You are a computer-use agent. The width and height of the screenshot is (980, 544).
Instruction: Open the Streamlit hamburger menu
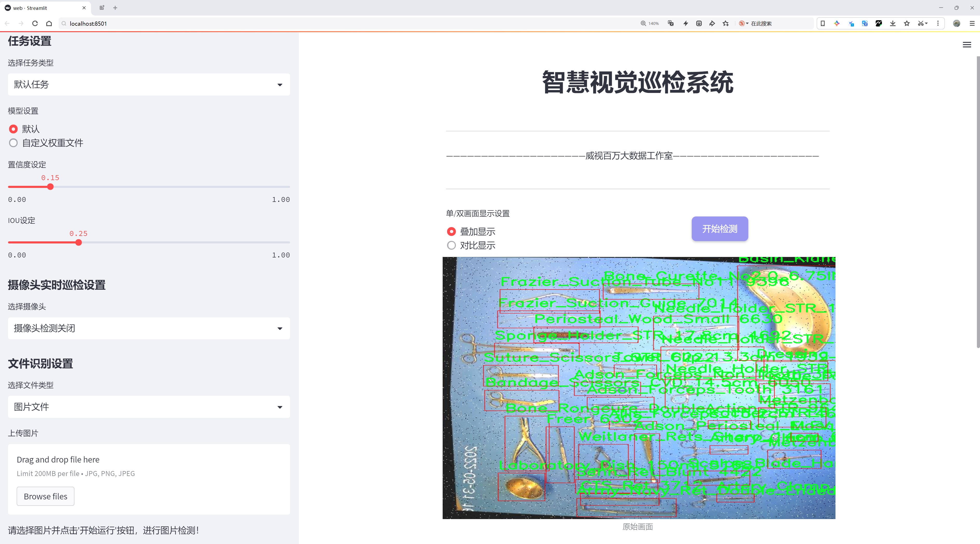967,45
